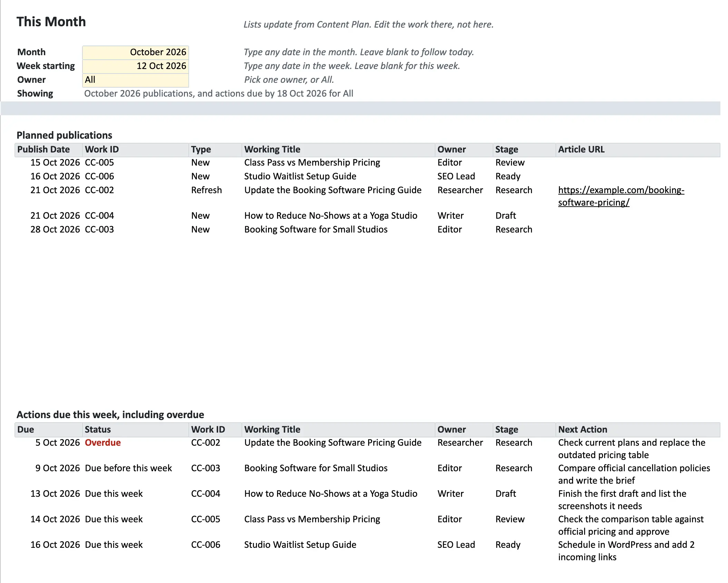The image size is (728, 583).
Task: Select the 'Type any date in the month' hint
Action: 359,52
